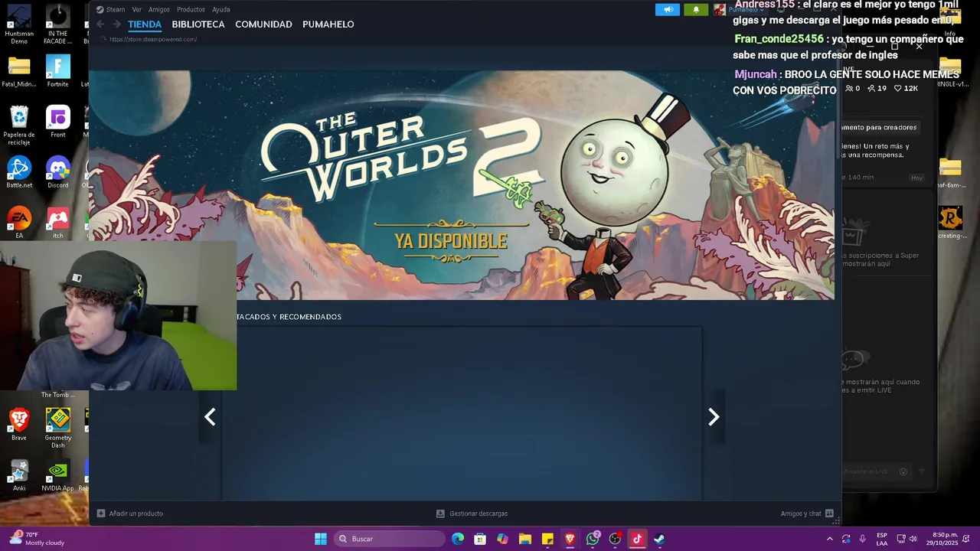The image size is (980, 551).
Task: Open ESP LAA language switcher
Action: coord(882,539)
